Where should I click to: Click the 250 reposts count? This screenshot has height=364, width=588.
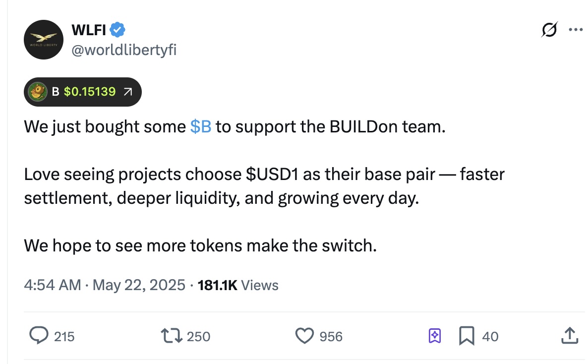pyautogui.click(x=199, y=337)
